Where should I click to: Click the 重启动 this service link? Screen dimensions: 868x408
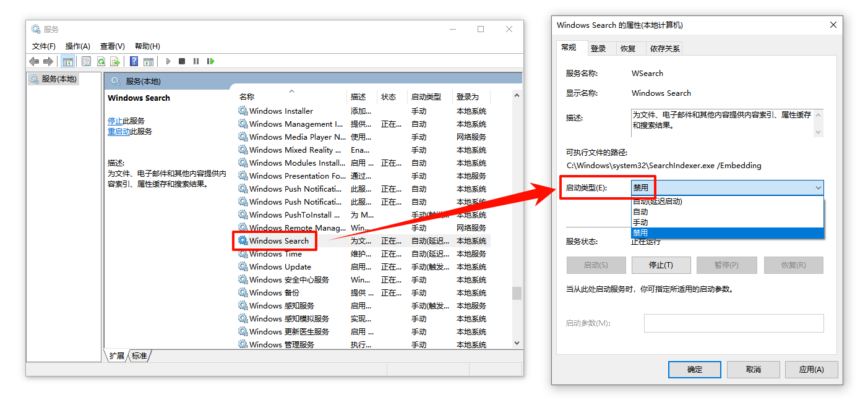pos(119,132)
